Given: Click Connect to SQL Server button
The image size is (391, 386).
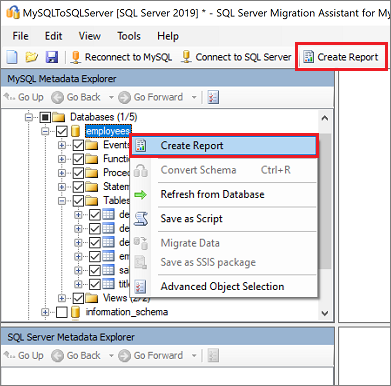Looking at the screenshot, I should pos(236,57).
